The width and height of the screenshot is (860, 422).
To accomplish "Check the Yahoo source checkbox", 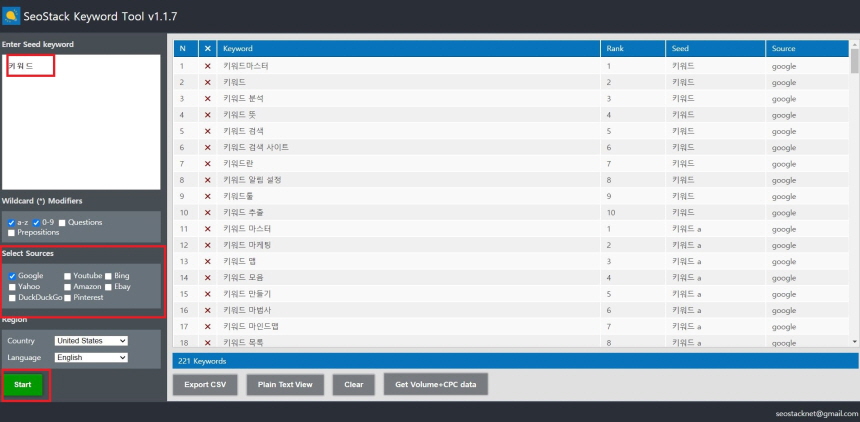I will tap(12, 286).
